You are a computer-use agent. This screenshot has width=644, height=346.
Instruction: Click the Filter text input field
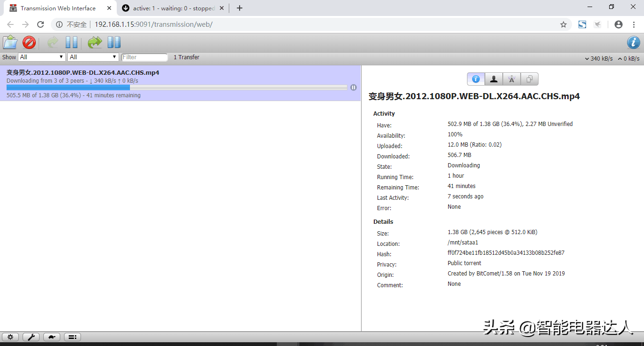(x=144, y=57)
